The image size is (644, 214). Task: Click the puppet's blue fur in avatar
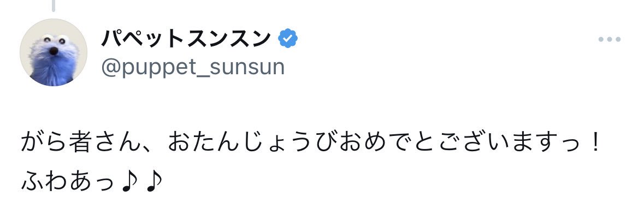point(52,70)
